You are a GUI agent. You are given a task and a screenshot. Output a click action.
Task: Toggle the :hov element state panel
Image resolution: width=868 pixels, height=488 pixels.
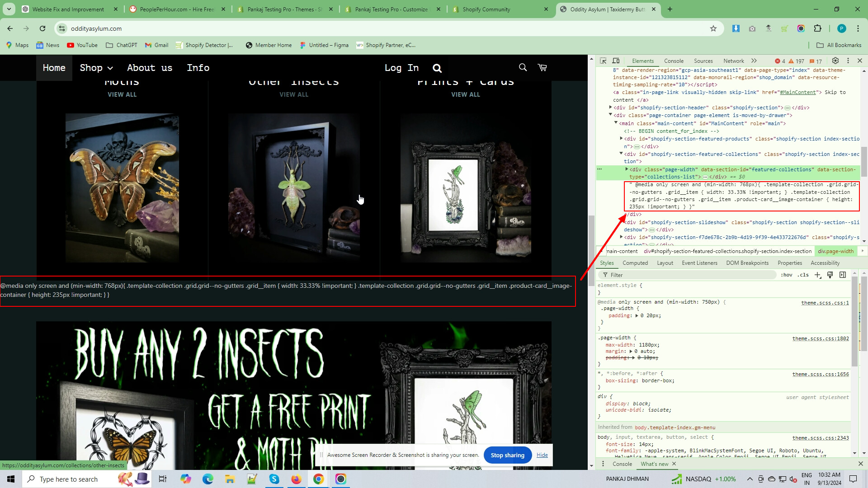click(786, 275)
